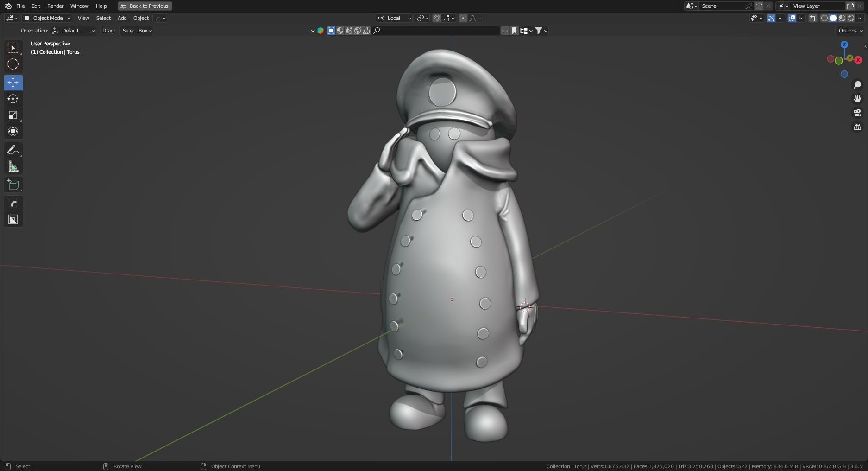Open editor type dropdown
The height and width of the screenshot is (471, 868).
[x=12, y=18]
